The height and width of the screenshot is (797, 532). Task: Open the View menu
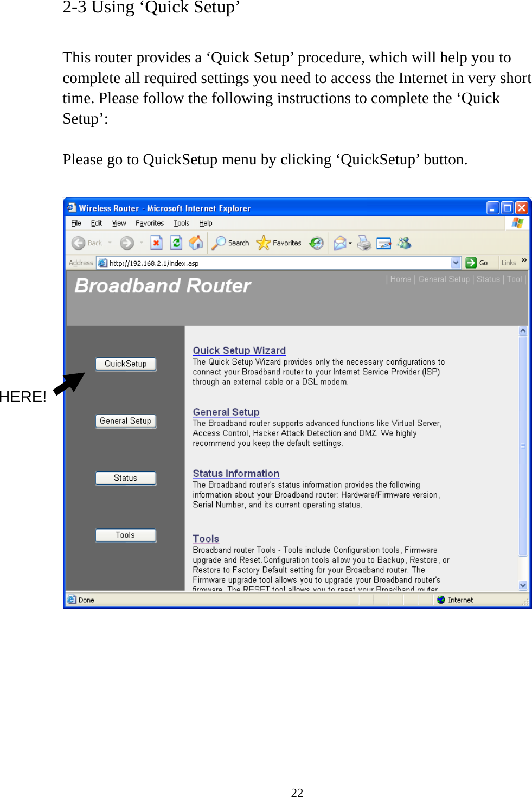coord(119,223)
